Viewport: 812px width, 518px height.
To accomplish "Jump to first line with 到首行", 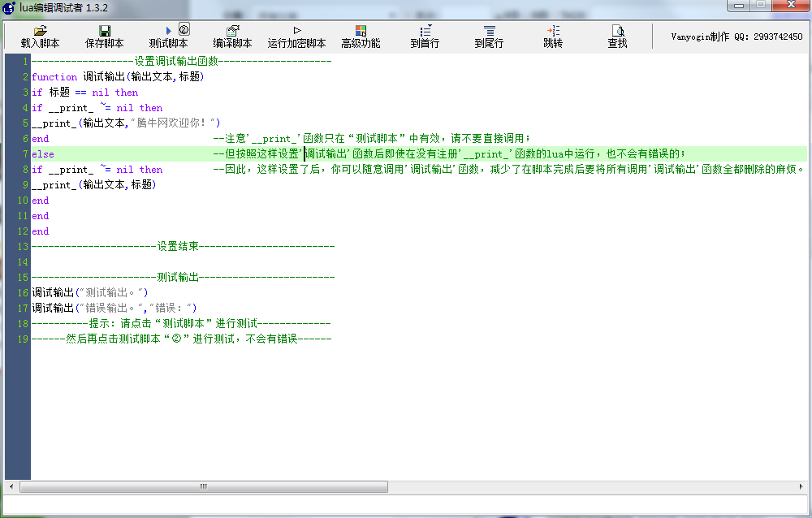I will (x=425, y=37).
